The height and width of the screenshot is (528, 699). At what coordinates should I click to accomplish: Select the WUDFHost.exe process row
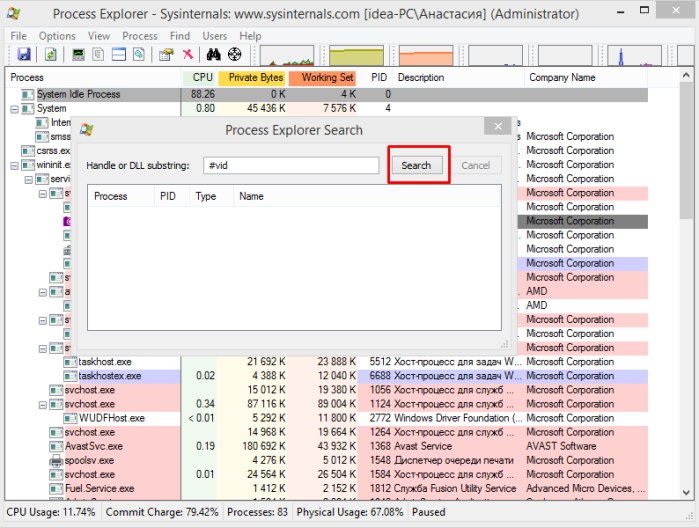327,418
